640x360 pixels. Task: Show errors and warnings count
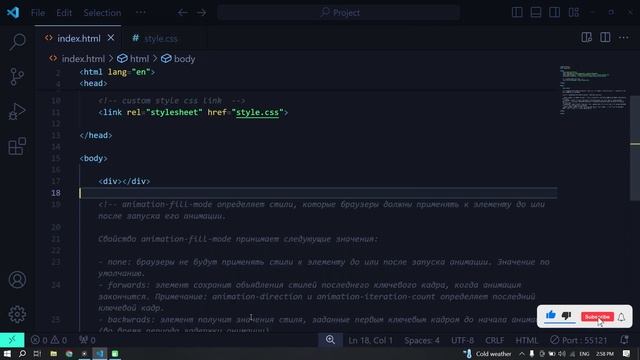coord(49,340)
